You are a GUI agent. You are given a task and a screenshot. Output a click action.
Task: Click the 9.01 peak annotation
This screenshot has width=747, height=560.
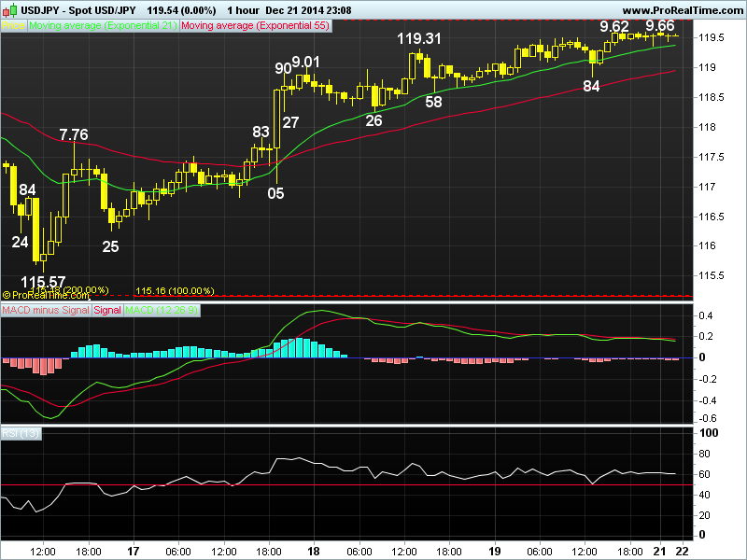click(x=306, y=62)
